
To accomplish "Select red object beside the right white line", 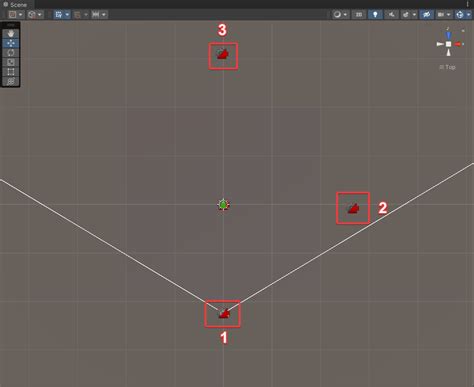I will 353,209.
